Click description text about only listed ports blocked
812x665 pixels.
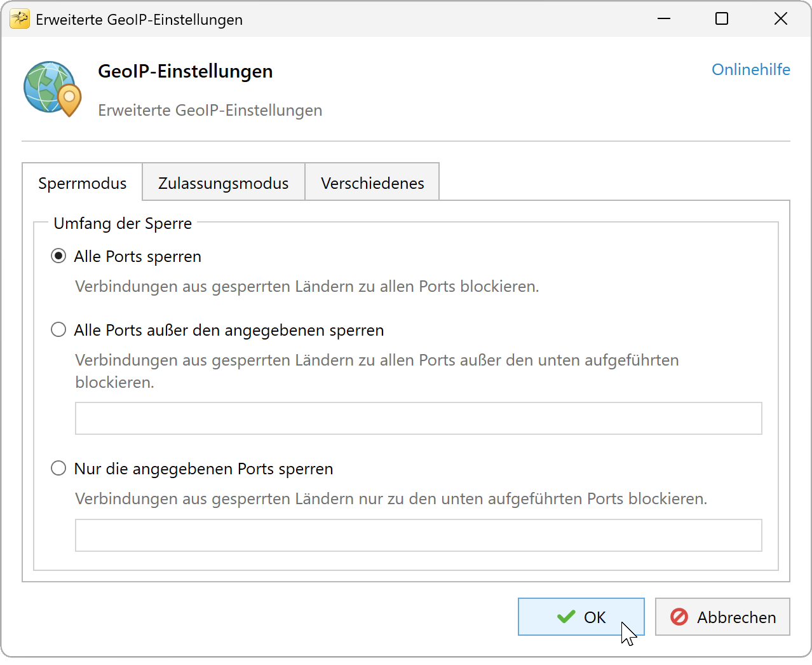pyautogui.click(x=391, y=498)
